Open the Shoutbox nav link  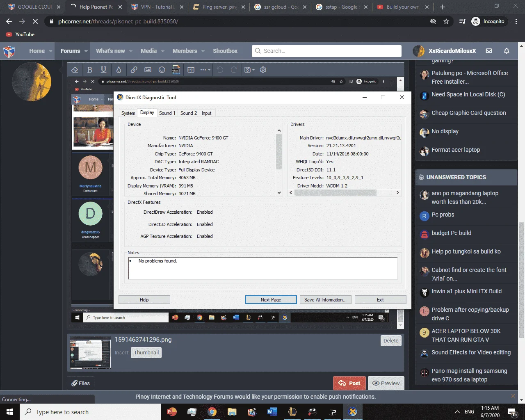225,51
